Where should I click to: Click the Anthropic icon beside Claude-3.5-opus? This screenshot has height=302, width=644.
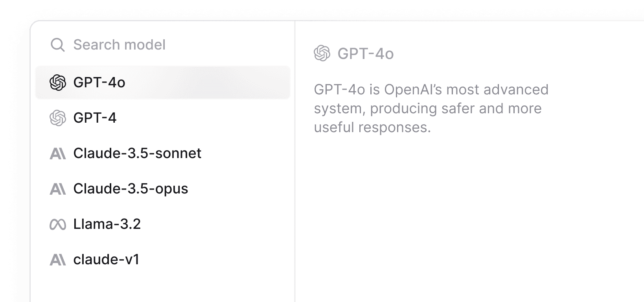58,189
